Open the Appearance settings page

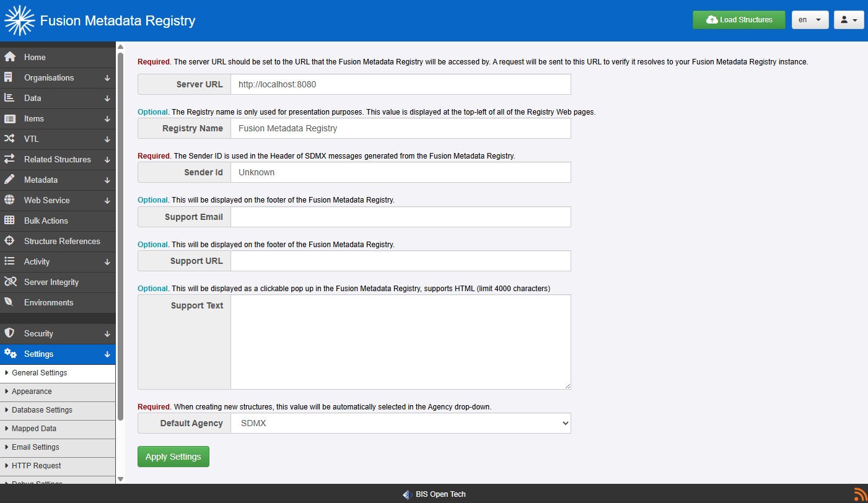click(x=32, y=391)
